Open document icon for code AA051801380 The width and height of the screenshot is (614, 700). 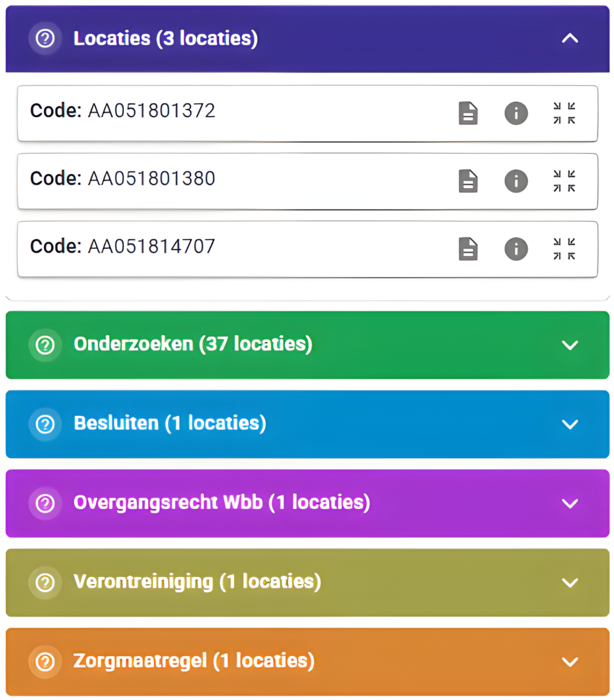468,181
